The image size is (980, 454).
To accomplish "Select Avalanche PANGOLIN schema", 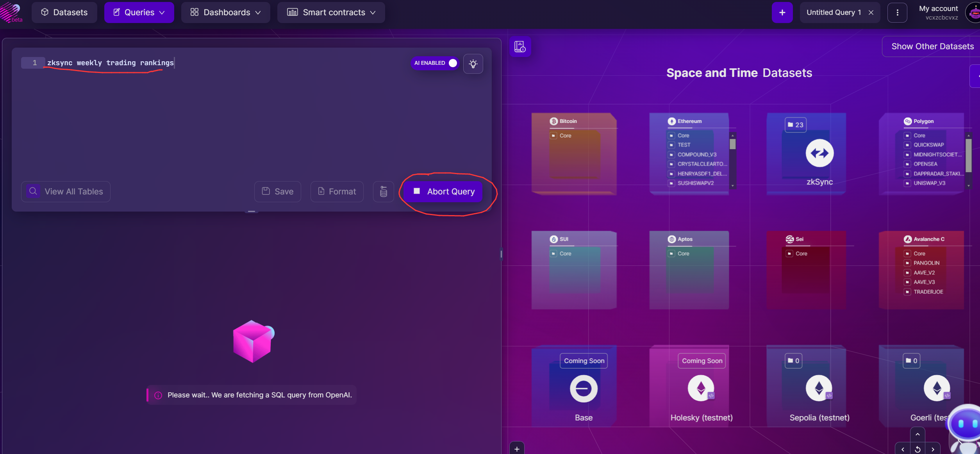I will coord(922,263).
